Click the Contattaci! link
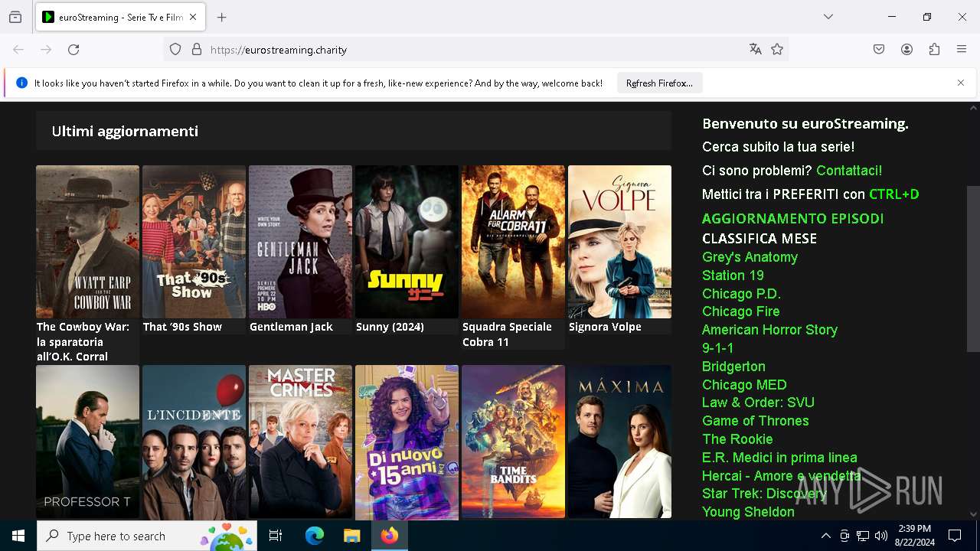The height and width of the screenshot is (551, 980). [849, 171]
